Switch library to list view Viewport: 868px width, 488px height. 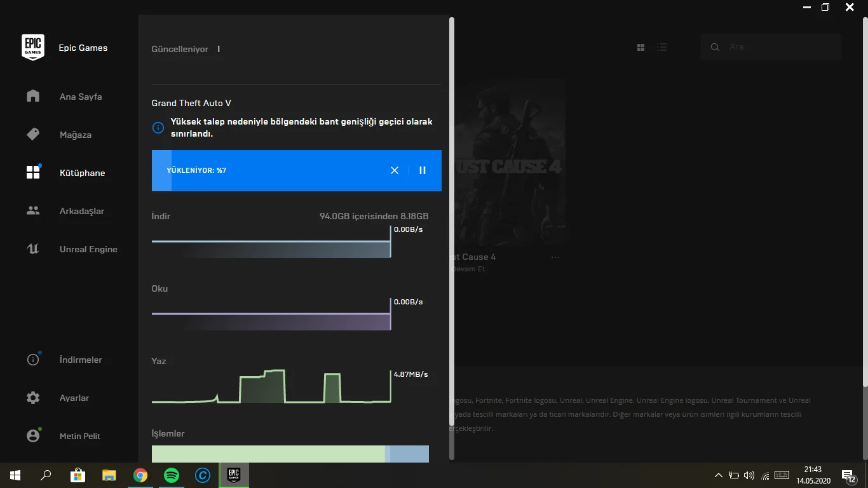(662, 47)
